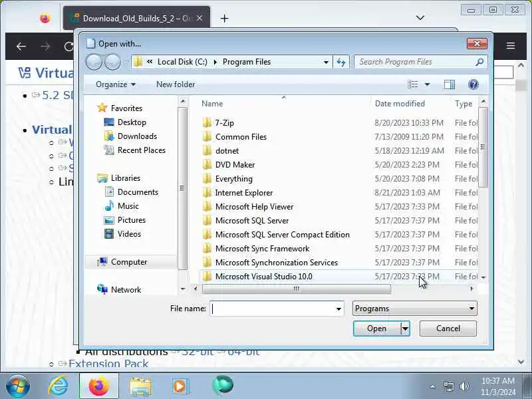
Task: Click the dialog Forward arrow button
Action: coord(112,62)
